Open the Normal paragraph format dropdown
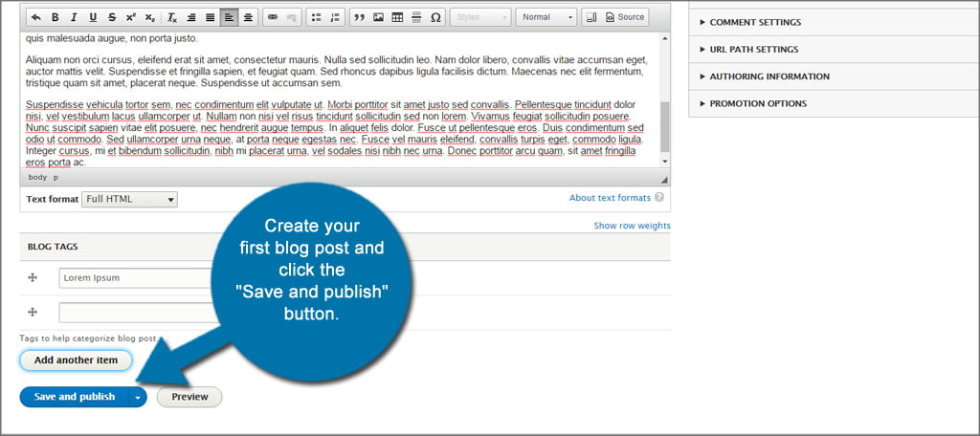 [x=546, y=17]
